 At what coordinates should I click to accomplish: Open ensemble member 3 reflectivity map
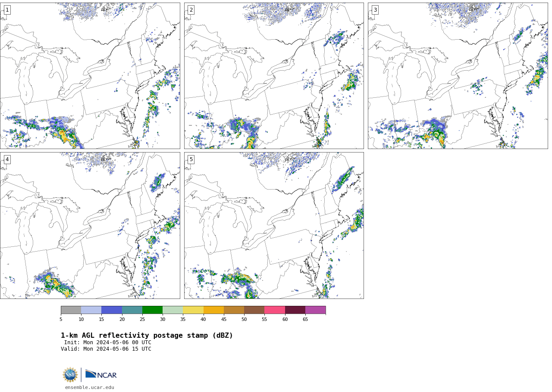[x=458, y=76]
